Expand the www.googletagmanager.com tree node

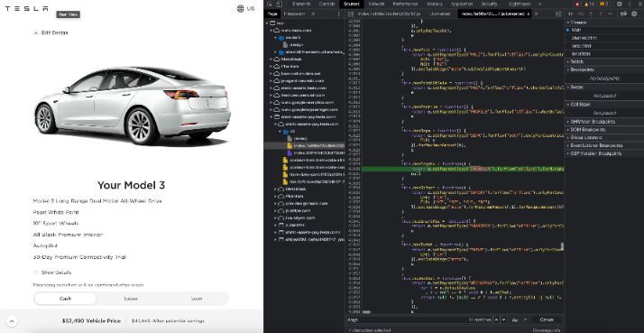tap(271, 110)
